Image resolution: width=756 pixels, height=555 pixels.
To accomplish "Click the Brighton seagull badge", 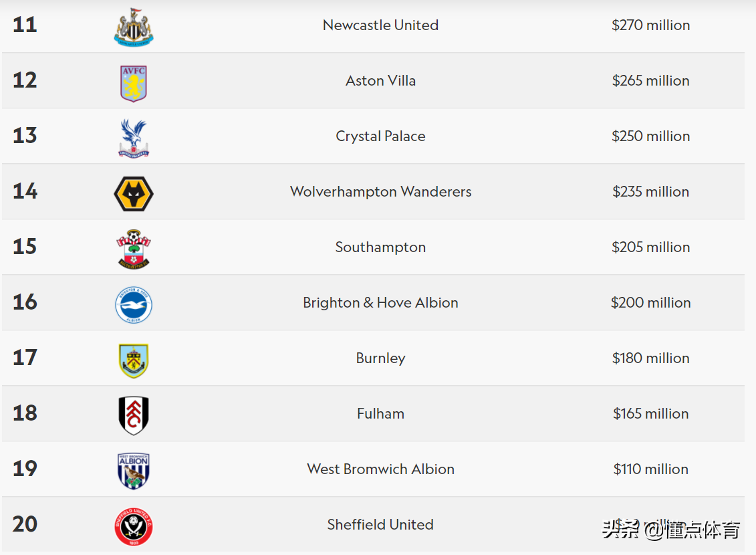I will point(134,305).
